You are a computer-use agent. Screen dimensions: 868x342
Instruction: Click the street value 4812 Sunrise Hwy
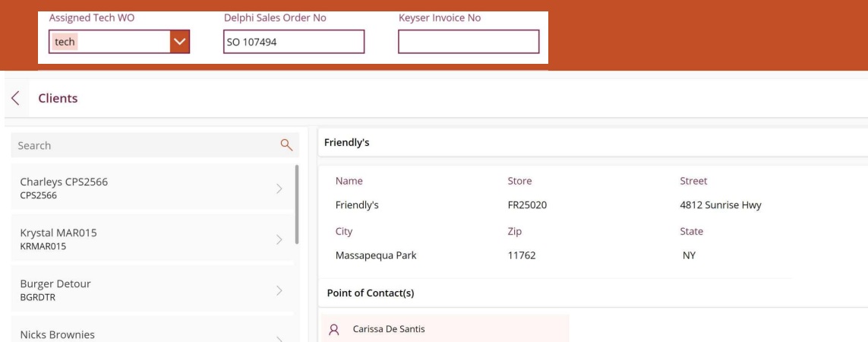coord(721,205)
